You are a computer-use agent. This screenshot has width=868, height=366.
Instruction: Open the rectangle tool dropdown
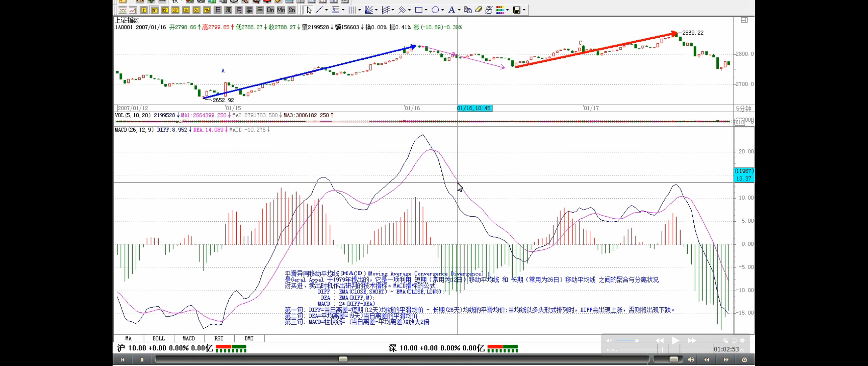(426, 10)
